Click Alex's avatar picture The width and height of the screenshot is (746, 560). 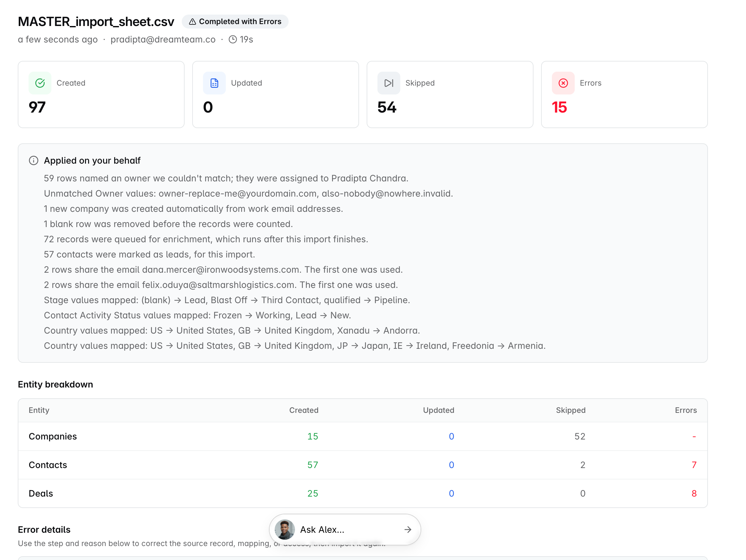pyautogui.click(x=285, y=529)
